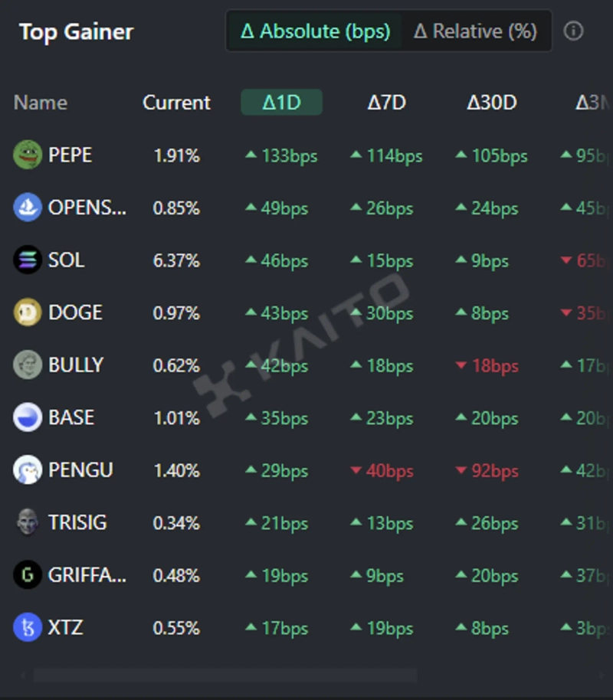Switch to Δ Absolute (bps) mode
613x700 pixels.
coord(315,31)
